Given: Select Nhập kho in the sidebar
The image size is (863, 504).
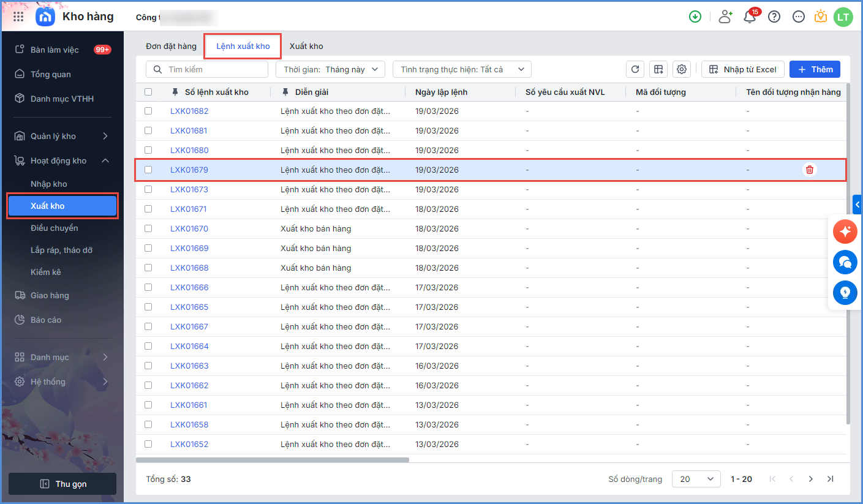Looking at the screenshot, I should click(49, 184).
